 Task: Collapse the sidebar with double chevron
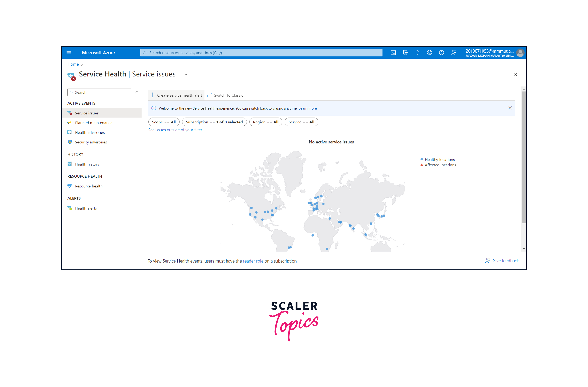[x=137, y=92]
